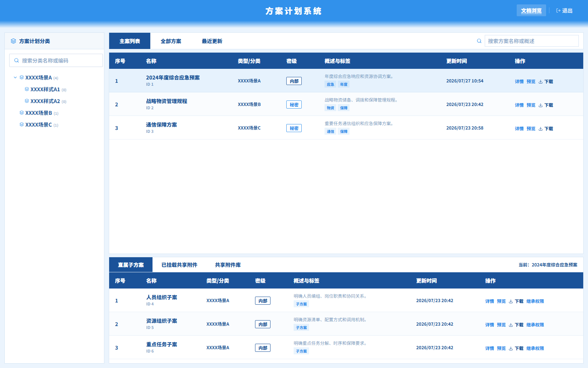Click the name 资源组织子案
This screenshot has width=588, height=368.
coord(162,321)
